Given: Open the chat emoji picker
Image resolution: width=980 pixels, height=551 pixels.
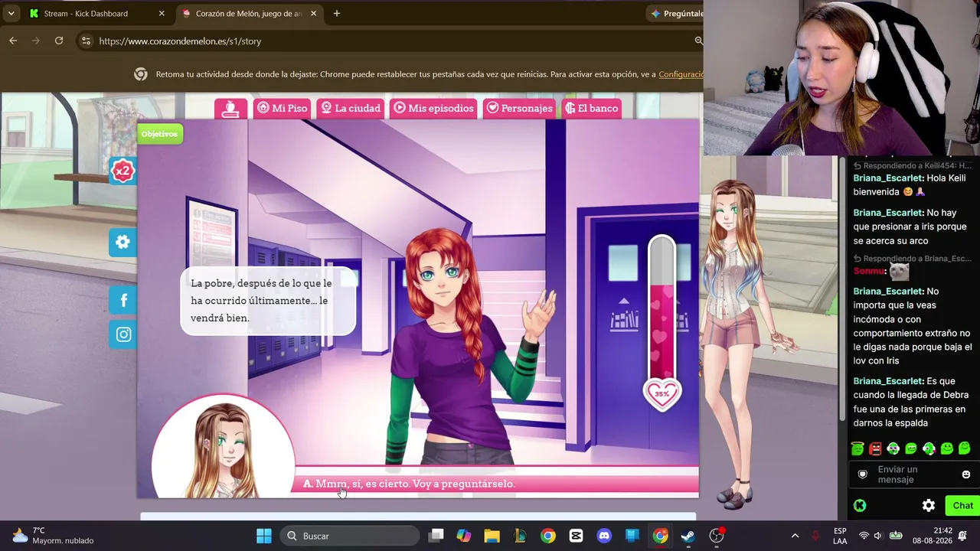Looking at the screenshot, I should click(x=966, y=474).
